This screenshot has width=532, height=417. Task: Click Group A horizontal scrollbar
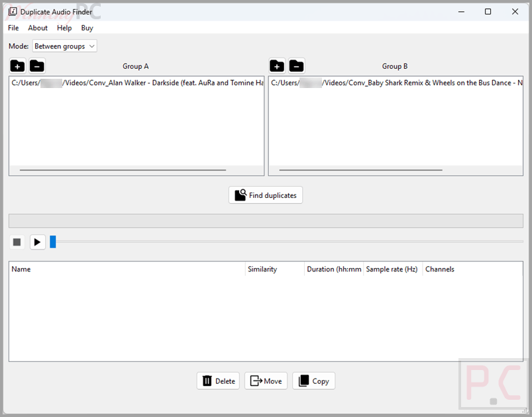coord(123,170)
